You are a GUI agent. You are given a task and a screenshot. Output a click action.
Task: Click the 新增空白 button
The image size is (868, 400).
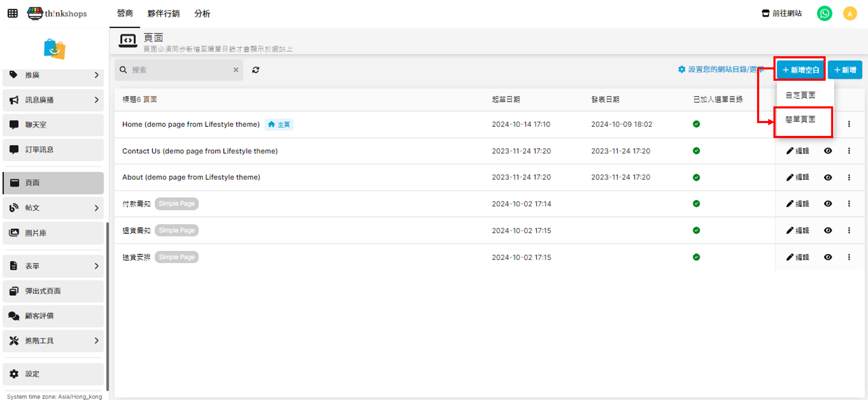800,70
